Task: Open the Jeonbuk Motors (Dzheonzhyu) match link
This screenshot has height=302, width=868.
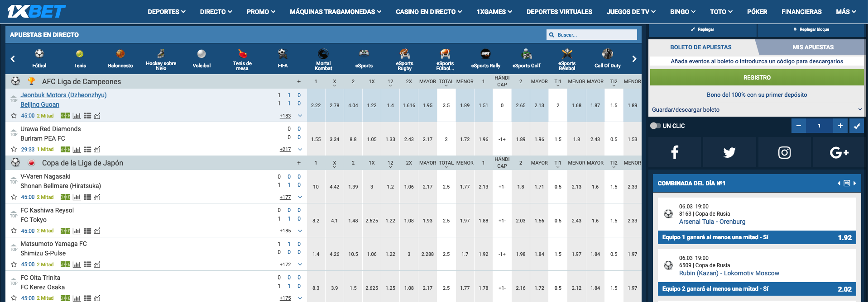Action: pyautogui.click(x=63, y=95)
